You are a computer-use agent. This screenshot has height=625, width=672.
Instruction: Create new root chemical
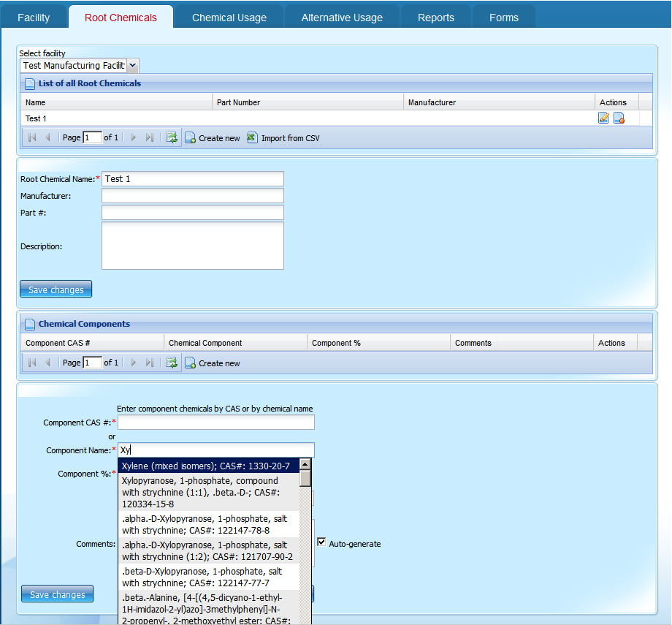point(213,138)
